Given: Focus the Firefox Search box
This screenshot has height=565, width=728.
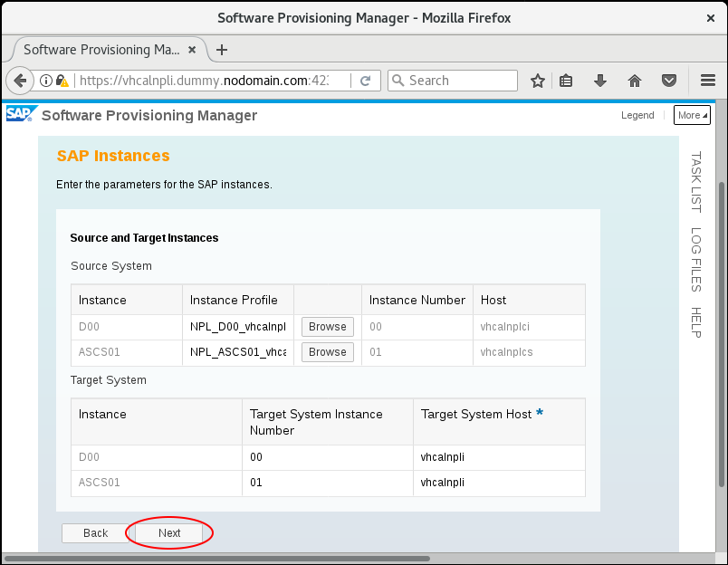Looking at the screenshot, I should (x=453, y=81).
